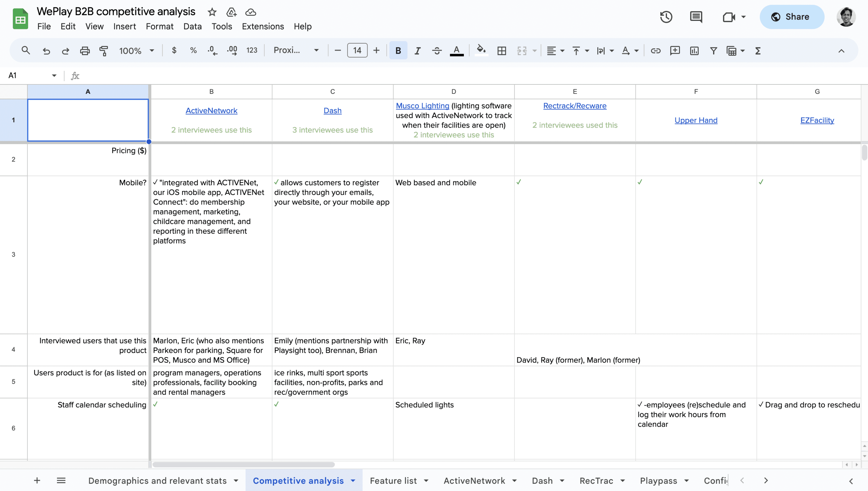Star this spreadsheet document

[212, 12]
